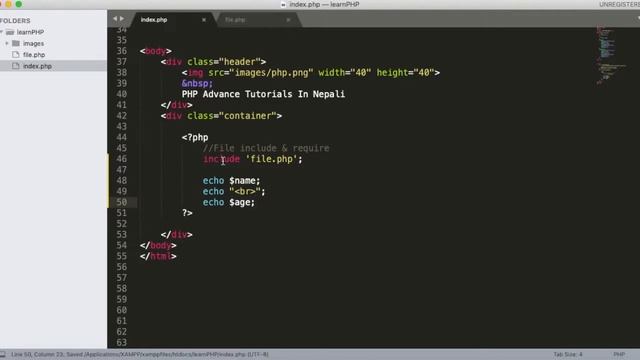
Task: Change syntax from PHP in status bar
Action: point(619,354)
